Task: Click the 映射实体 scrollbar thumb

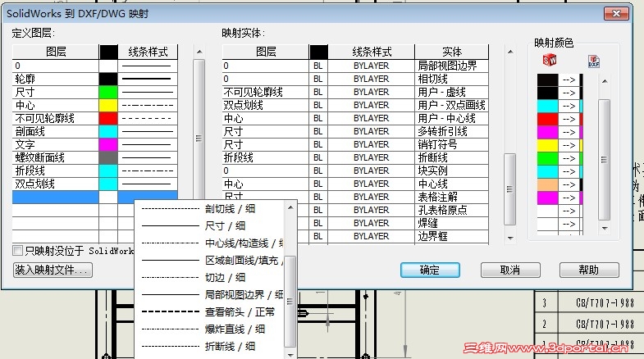Action: coord(509,189)
